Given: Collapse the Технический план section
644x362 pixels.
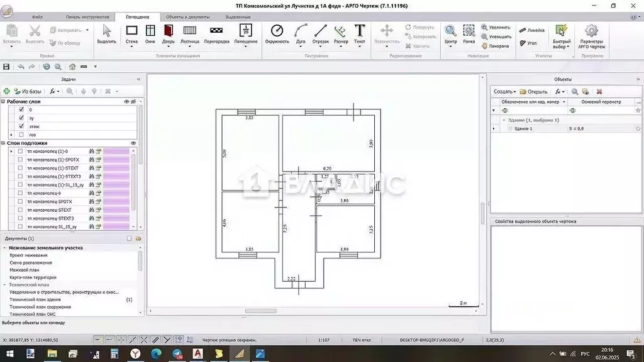Looking at the screenshot, I should 4,285.
